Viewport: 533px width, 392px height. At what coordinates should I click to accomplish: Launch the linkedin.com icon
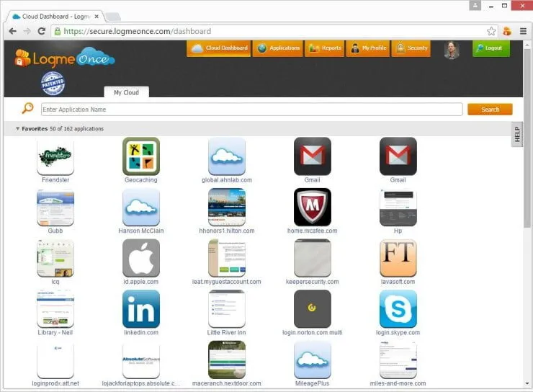point(141,309)
